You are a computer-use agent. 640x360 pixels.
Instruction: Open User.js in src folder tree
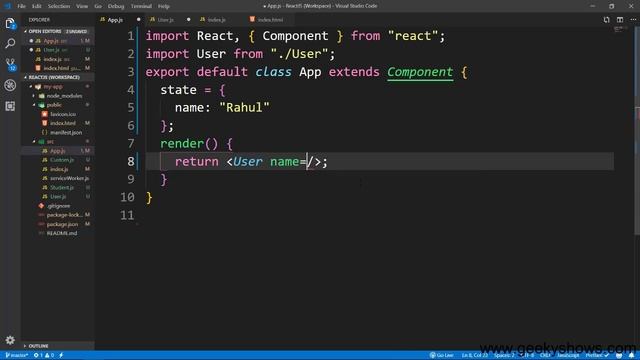pos(58,197)
